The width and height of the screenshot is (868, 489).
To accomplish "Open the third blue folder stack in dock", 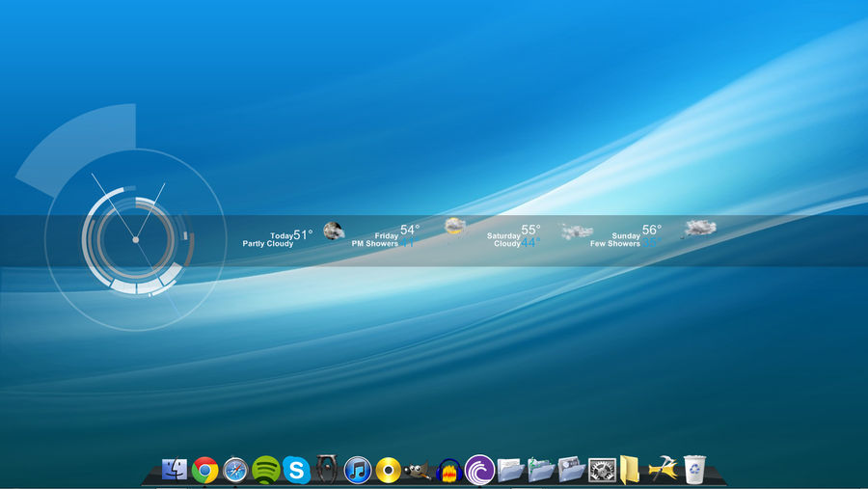I will 571,470.
